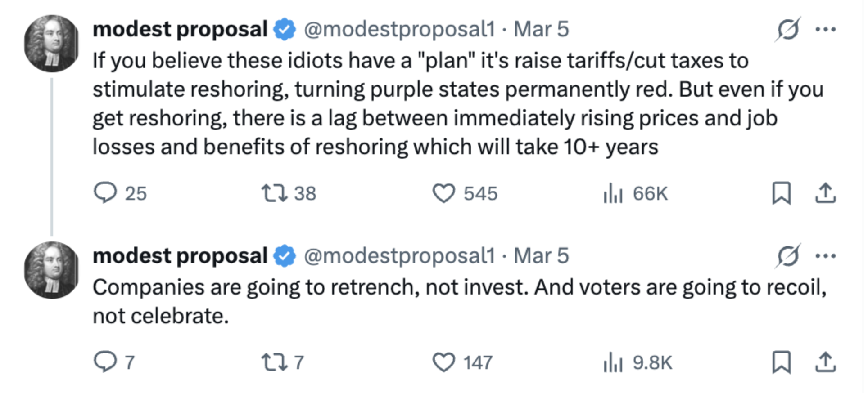Open the three-dot menu on second tweet
This screenshot has height=393, width=868.
(x=826, y=256)
